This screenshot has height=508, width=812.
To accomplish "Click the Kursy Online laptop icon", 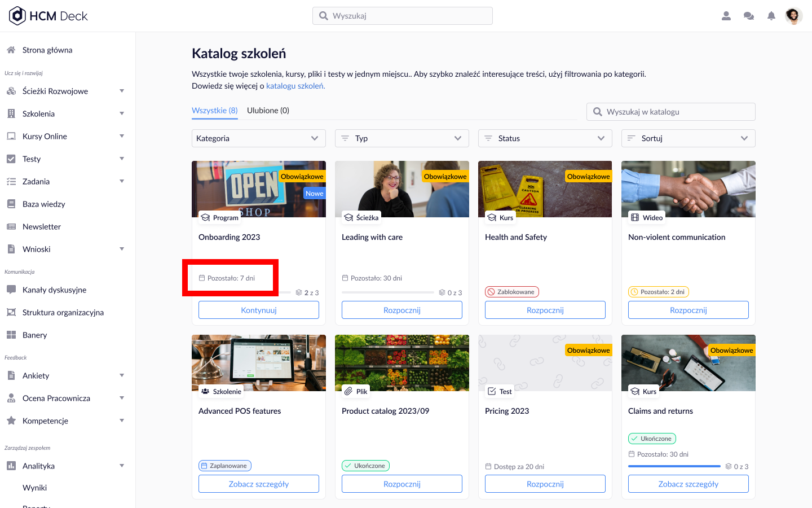I will pos(11,136).
